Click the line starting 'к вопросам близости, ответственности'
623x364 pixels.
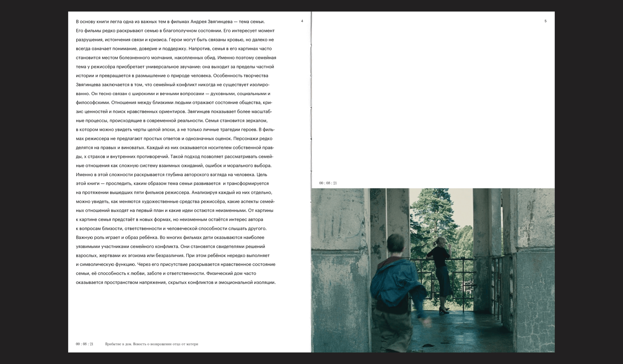coord(171,229)
